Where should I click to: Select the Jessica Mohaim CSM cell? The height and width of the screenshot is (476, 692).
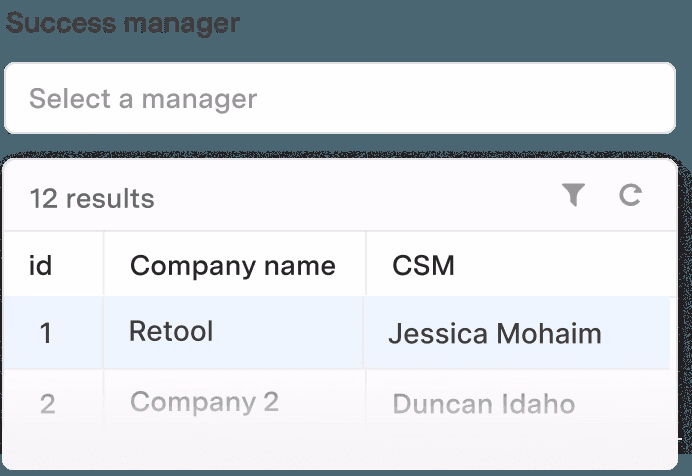tap(494, 333)
